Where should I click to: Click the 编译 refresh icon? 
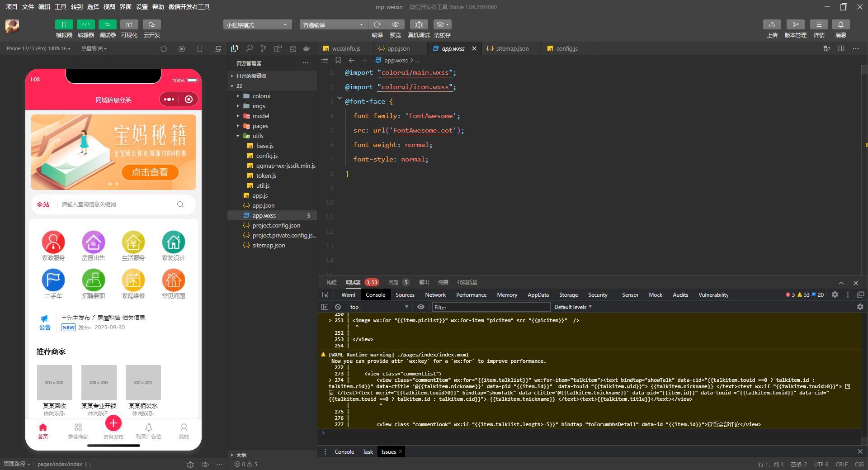377,24
